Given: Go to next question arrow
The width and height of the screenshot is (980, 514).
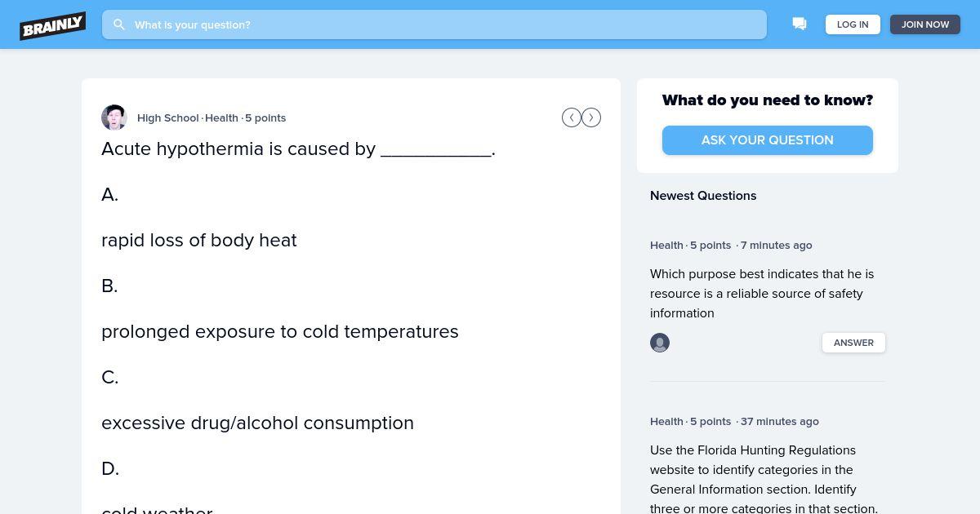Looking at the screenshot, I should pos(591,117).
